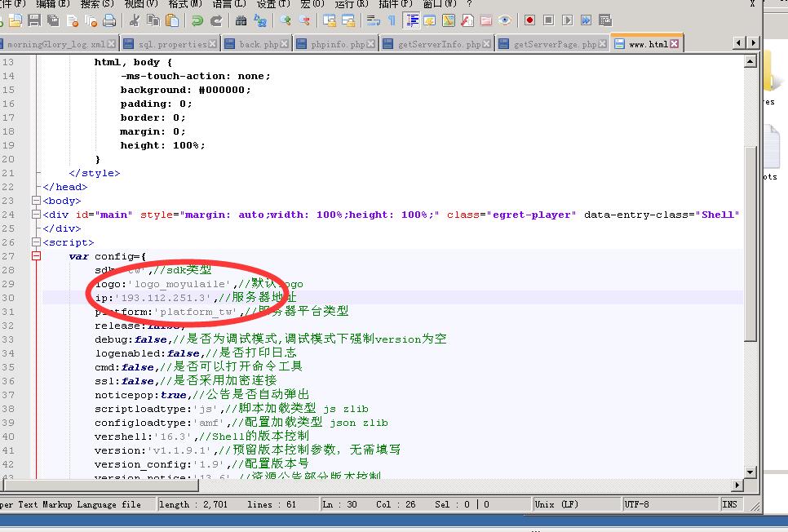Click the Ln : 30 status bar entry
This screenshot has width=788, height=532.
tap(340, 504)
